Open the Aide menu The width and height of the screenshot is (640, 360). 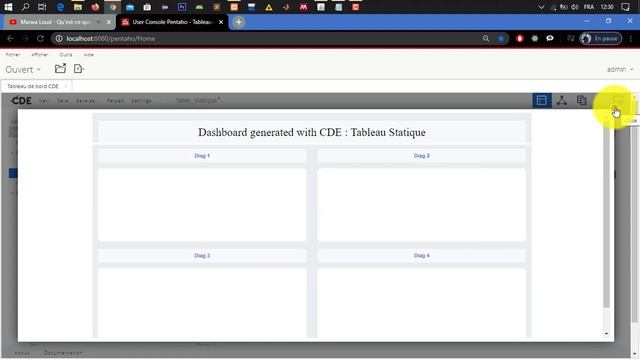tap(89, 54)
